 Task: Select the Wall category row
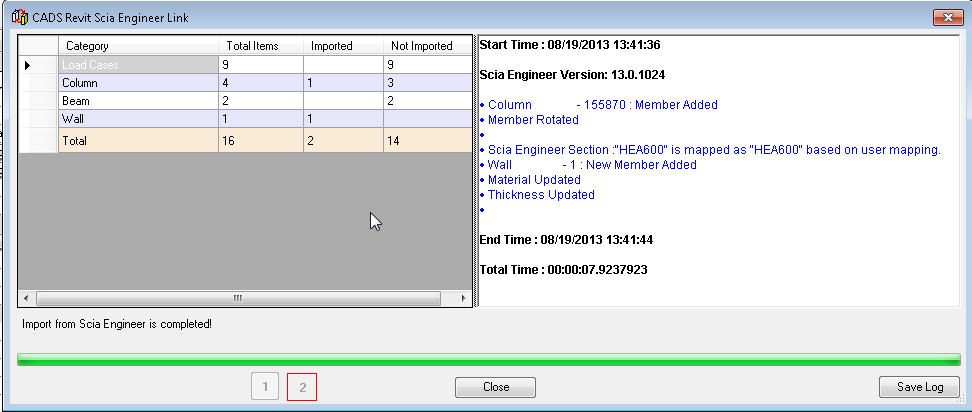point(138,119)
